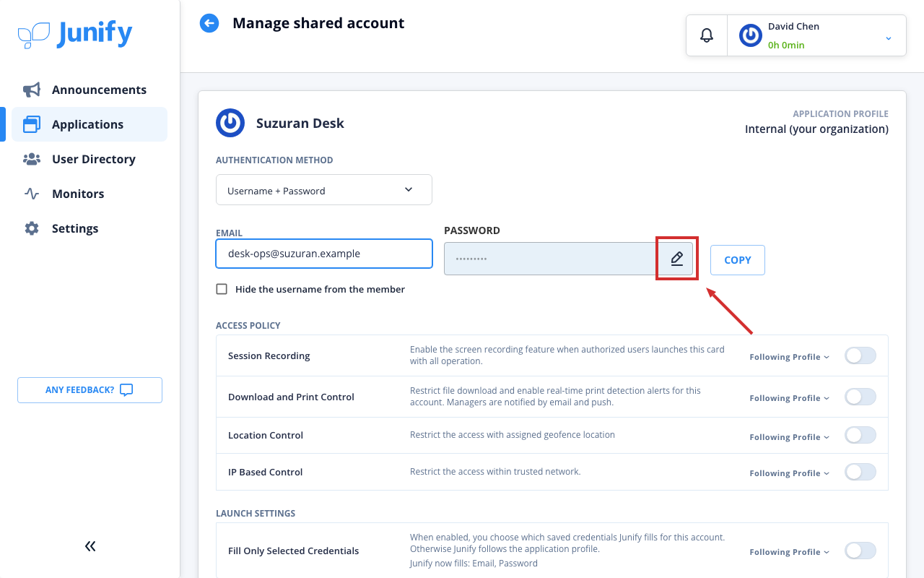Click the Suzuran Desk title text

tap(300, 124)
